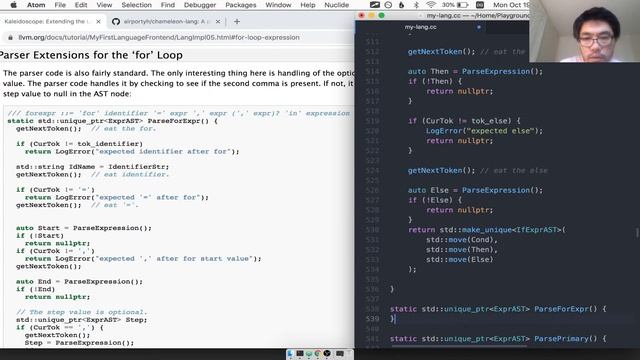Click 'The step value is optional' comment
Screen dimensions: 640x360
tap(81, 312)
